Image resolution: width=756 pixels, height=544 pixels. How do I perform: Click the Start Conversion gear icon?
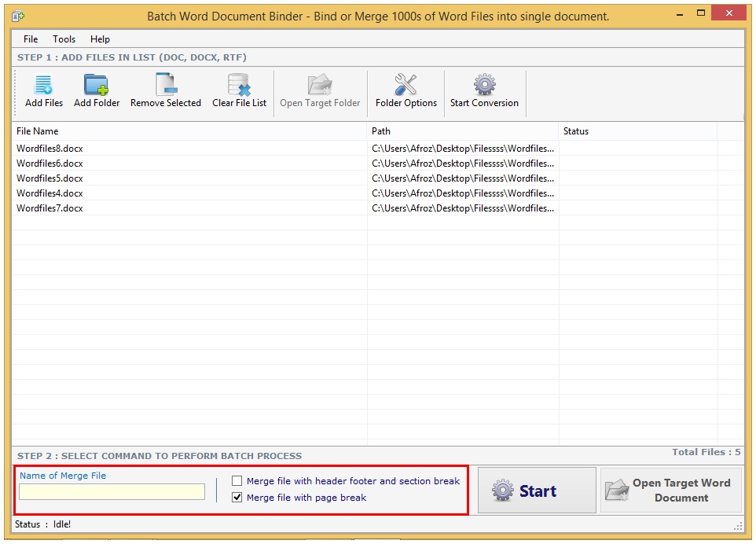click(484, 85)
